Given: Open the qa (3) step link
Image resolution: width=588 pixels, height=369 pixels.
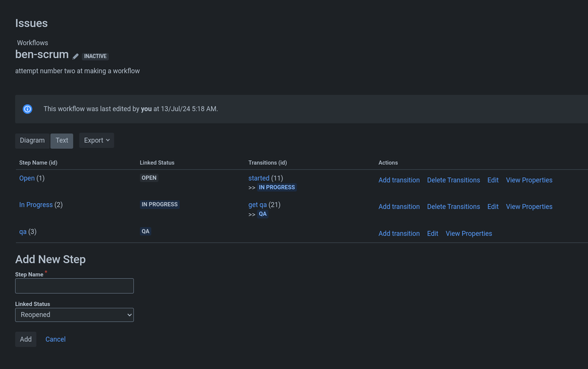Looking at the screenshot, I should pyautogui.click(x=23, y=232).
